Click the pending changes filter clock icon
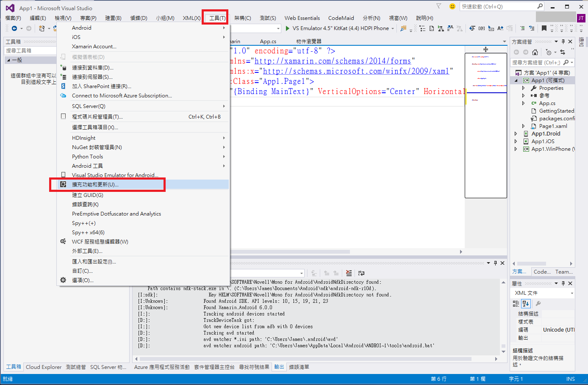Screen dimensions: 588x385 click(x=549, y=52)
